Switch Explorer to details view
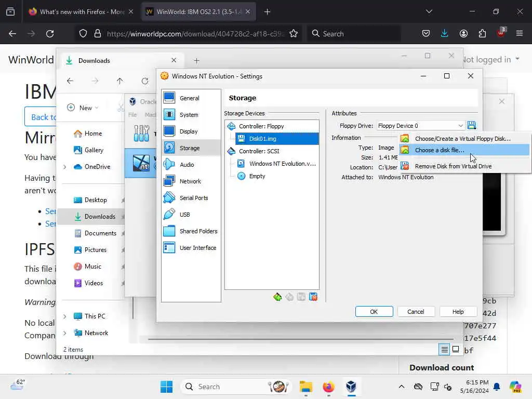The image size is (532, 399). click(444, 350)
